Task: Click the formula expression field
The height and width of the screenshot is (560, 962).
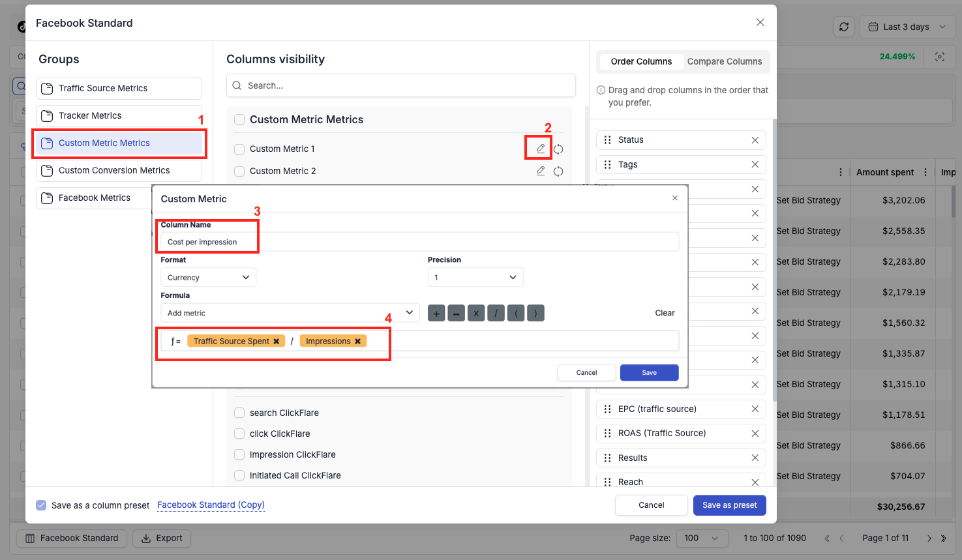Action: point(419,341)
